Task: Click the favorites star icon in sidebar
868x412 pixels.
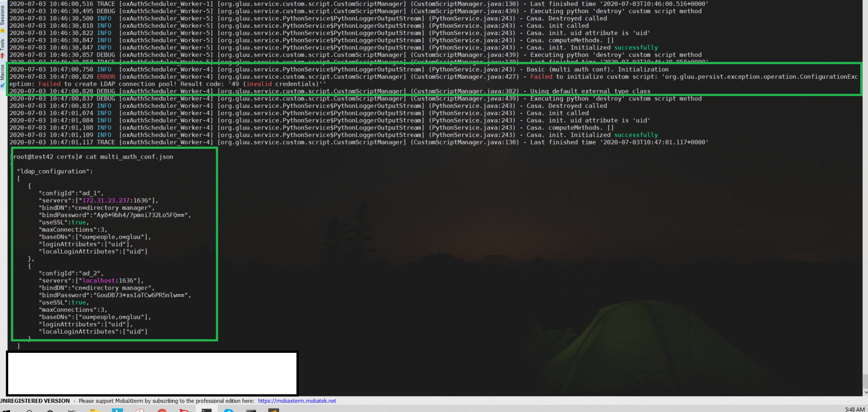Action: pos(3,31)
